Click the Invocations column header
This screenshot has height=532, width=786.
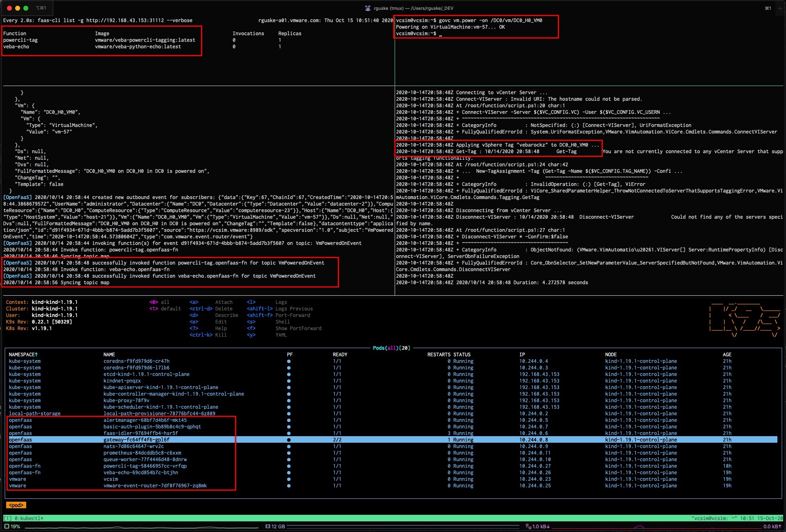point(248,34)
